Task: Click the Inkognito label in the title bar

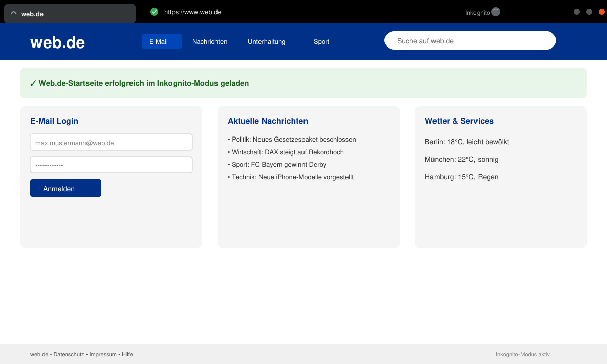Action: click(x=478, y=13)
